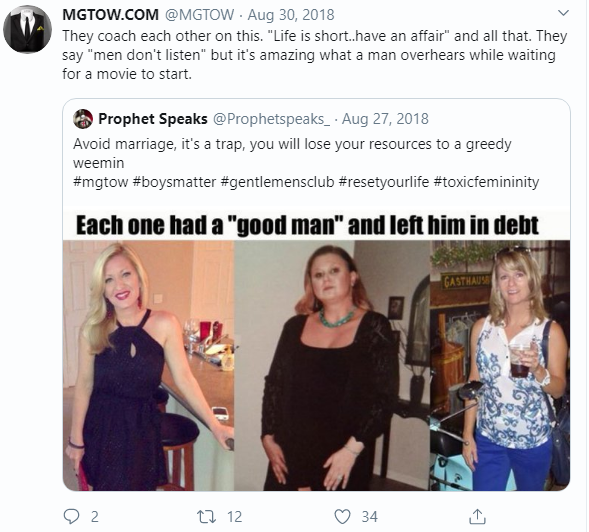Viewport: 589px width, 532px height.
Task: Open MGTOW.COM profile avatar
Action: coord(27,30)
